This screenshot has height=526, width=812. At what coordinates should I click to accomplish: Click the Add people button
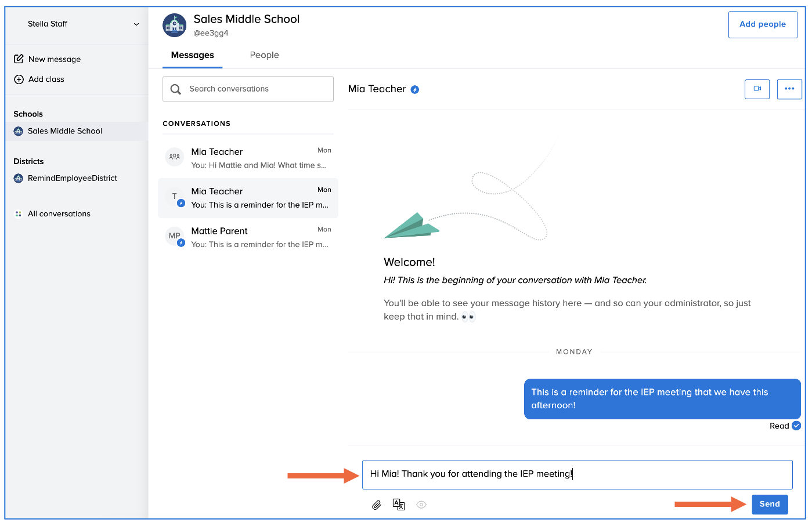tap(762, 24)
